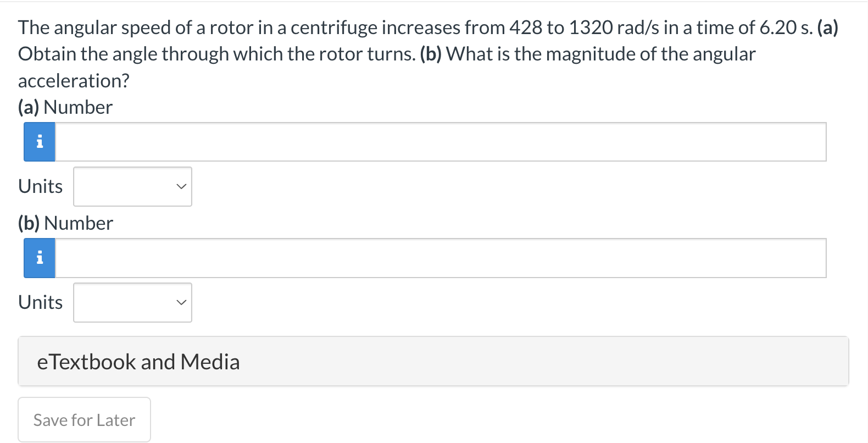Screen dimensions: 868x443
Task: Select the blue i button above the first Units field
Action: [x=39, y=141]
